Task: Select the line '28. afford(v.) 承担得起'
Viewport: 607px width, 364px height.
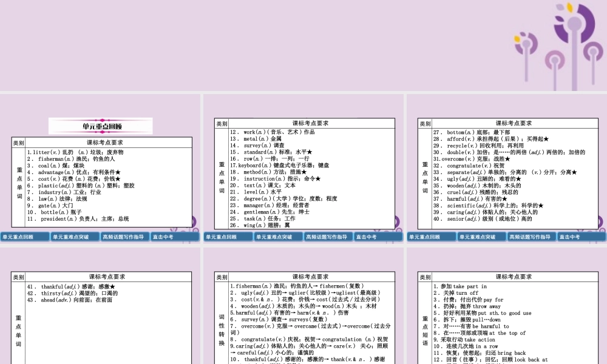Action: (x=491, y=139)
